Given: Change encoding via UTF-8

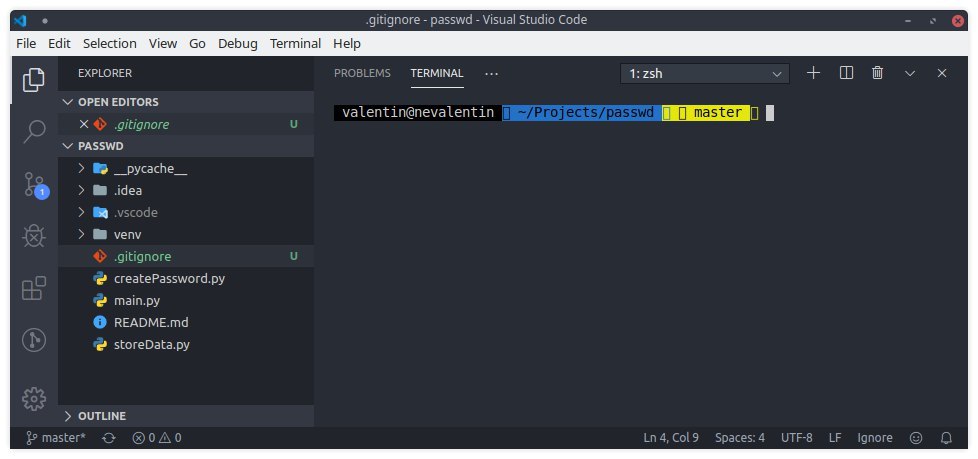Looking at the screenshot, I should point(796,438).
